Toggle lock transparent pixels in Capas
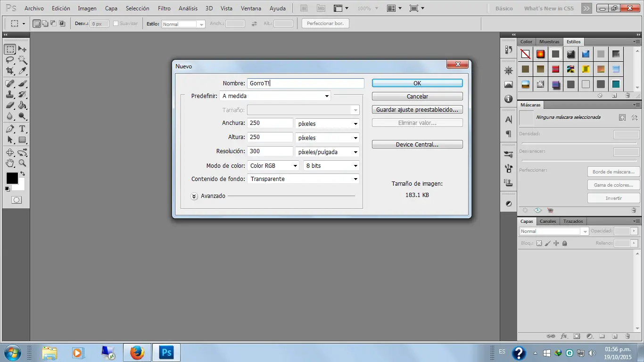Viewport: 644px width, 362px height. point(539,243)
